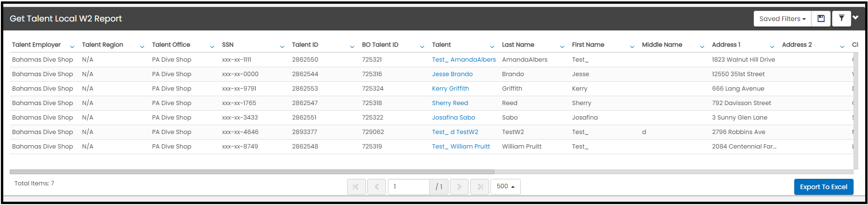The width and height of the screenshot is (868, 205).
Task: Select the BO Talent ID cell 729062
Action: click(373, 132)
